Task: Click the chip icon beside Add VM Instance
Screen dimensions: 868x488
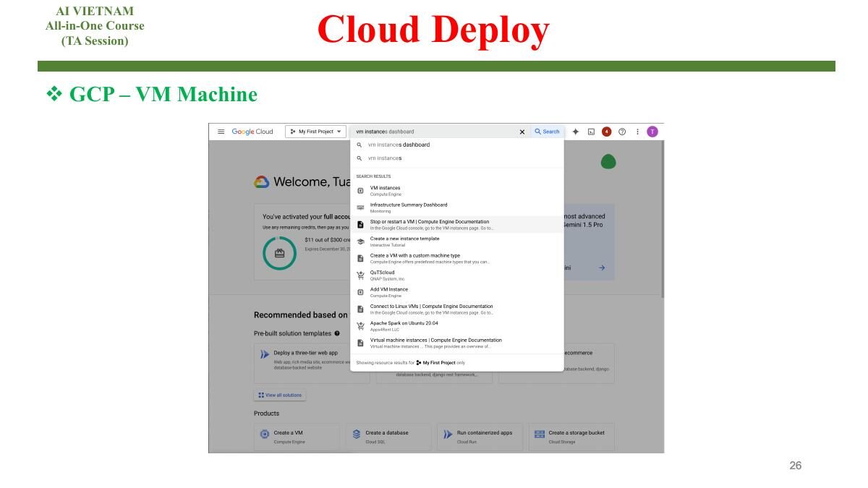Action: tap(360, 292)
